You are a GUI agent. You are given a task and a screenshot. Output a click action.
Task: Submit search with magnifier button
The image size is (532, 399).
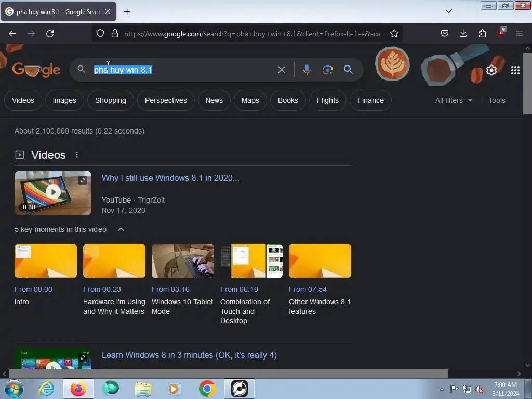point(348,70)
